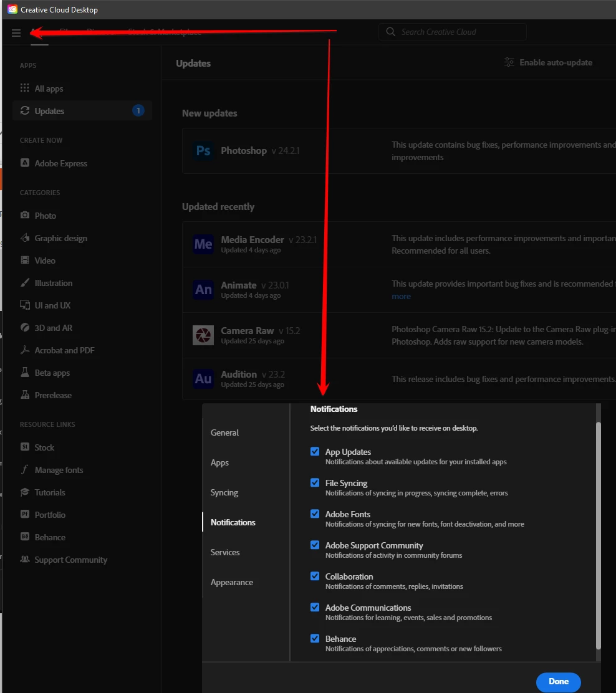The height and width of the screenshot is (693, 616).
Task: Click the Adobe Express icon
Action: pyautogui.click(x=25, y=163)
